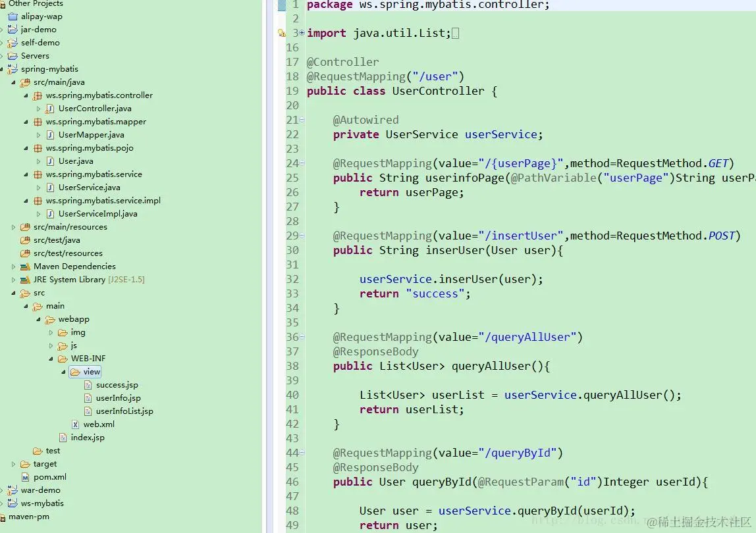
Task: Click the "/insertUser" string in the editor
Action: point(521,236)
